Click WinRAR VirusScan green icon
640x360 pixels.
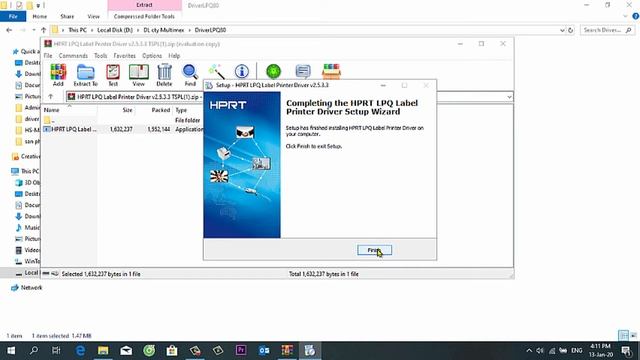273,71
